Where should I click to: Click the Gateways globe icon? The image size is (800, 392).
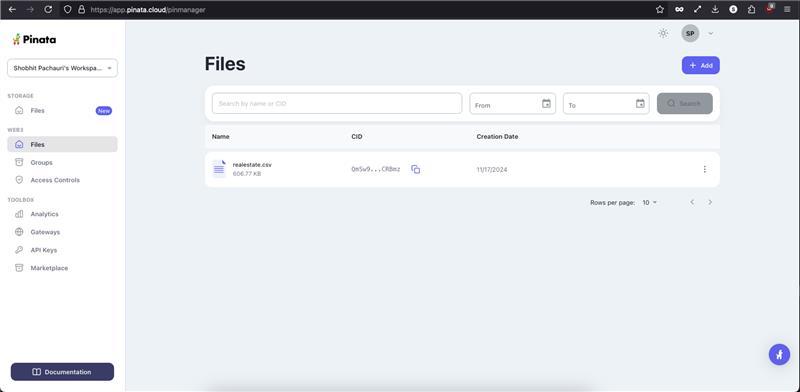point(19,232)
